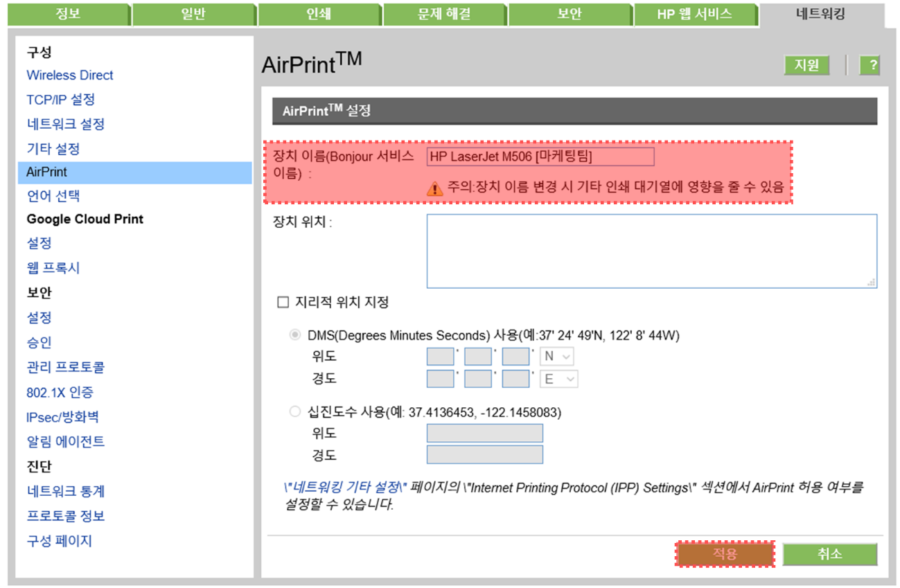This screenshot has width=900, height=588.
Task: Open the 정보 tab
Action: 67,14
